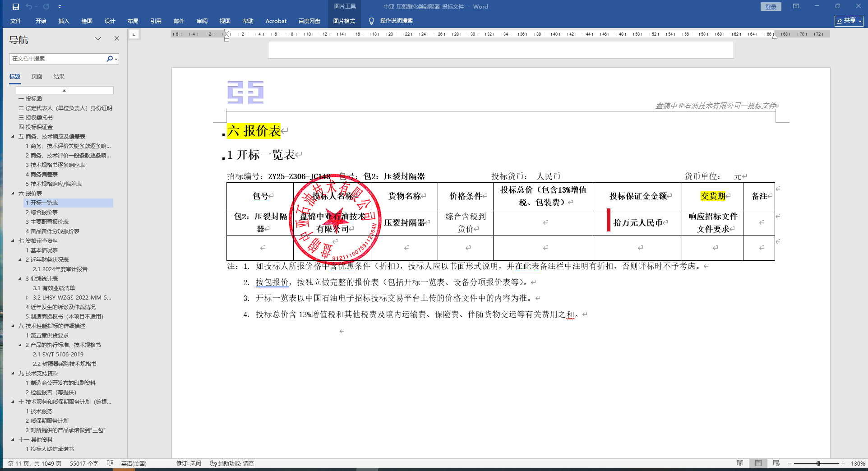Image resolution: width=868 pixels, height=471 pixels.
Task: Click the jump-to-top bar in heading list
Action: point(65,90)
